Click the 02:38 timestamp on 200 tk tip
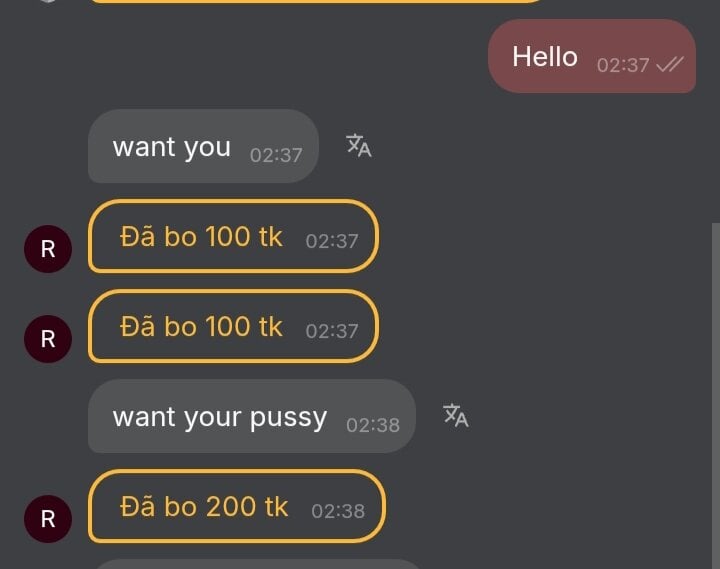The height and width of the screenshot is (569, 720). click(338, 511)
